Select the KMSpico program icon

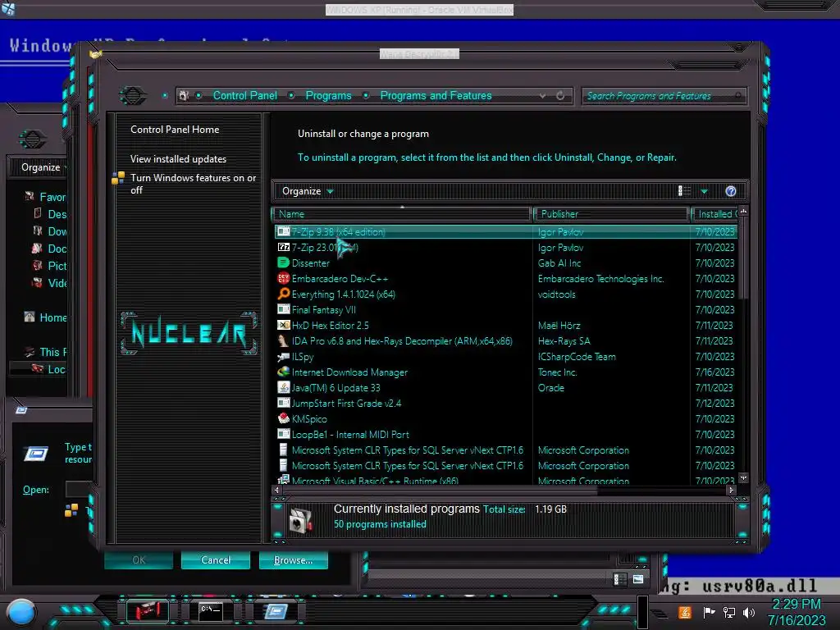tap(283, 418)
